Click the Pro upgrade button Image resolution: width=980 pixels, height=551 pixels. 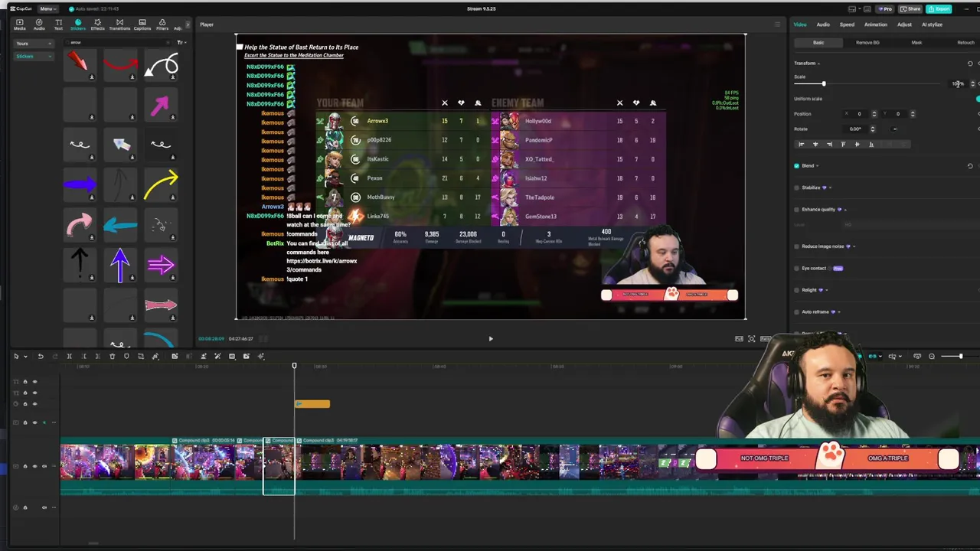(x=885, y=9)
